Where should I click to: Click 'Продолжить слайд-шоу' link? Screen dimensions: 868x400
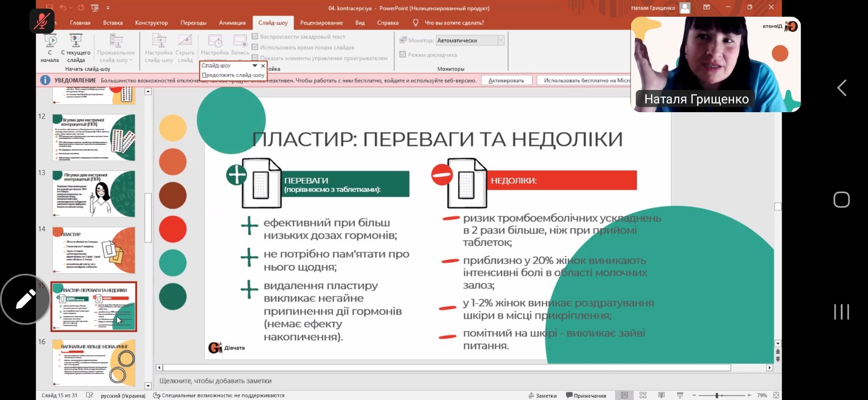tap(233, 75)
